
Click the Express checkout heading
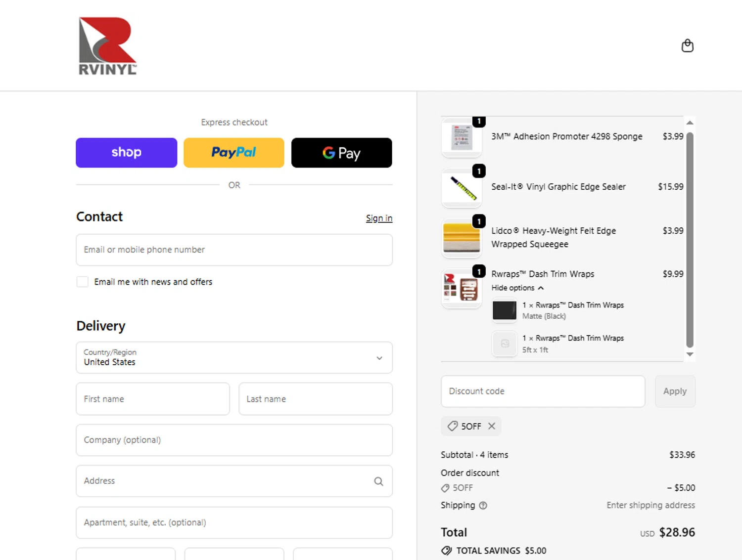234,122
